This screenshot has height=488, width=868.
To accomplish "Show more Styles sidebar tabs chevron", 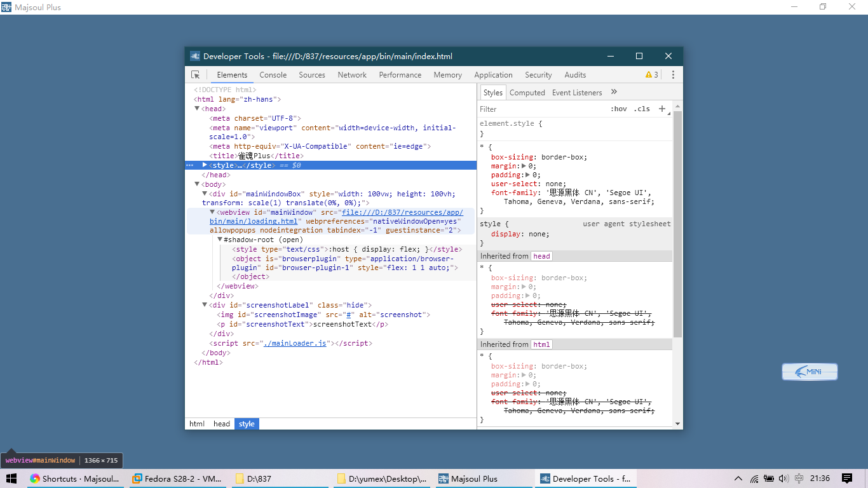I will pyautogui.click(x=614, y=92).
